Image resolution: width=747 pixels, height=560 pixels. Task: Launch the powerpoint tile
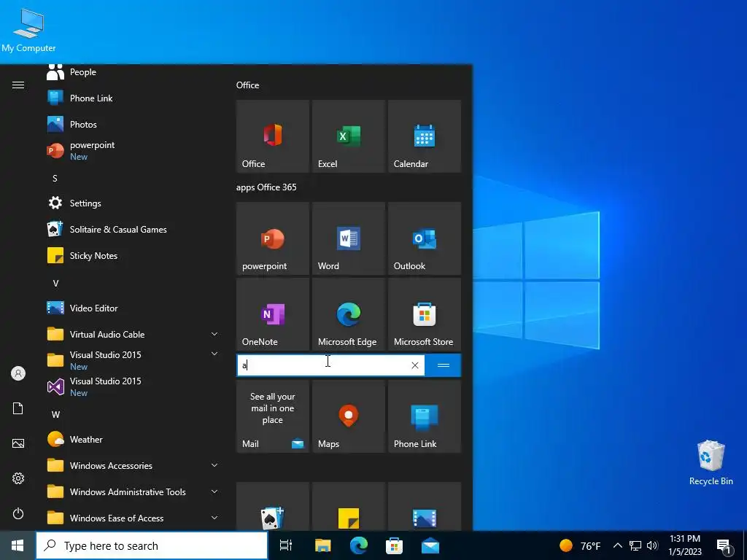pos(273,238)
